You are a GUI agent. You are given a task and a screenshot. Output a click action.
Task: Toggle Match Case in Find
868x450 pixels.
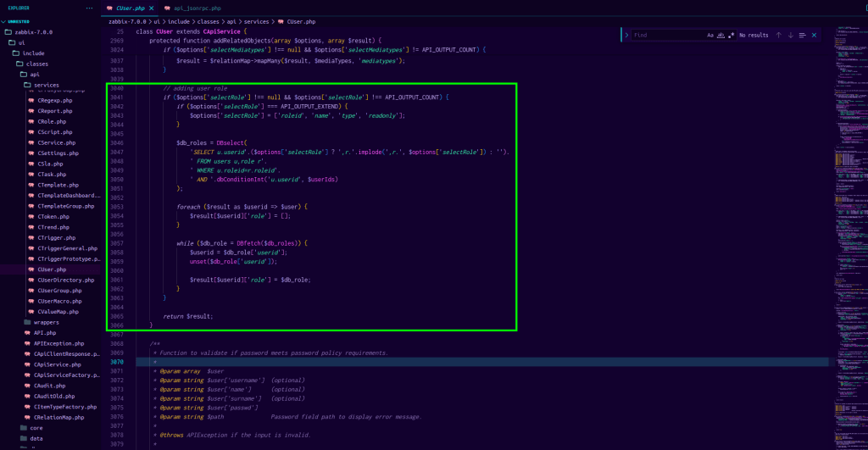click(x=710, y=35)
